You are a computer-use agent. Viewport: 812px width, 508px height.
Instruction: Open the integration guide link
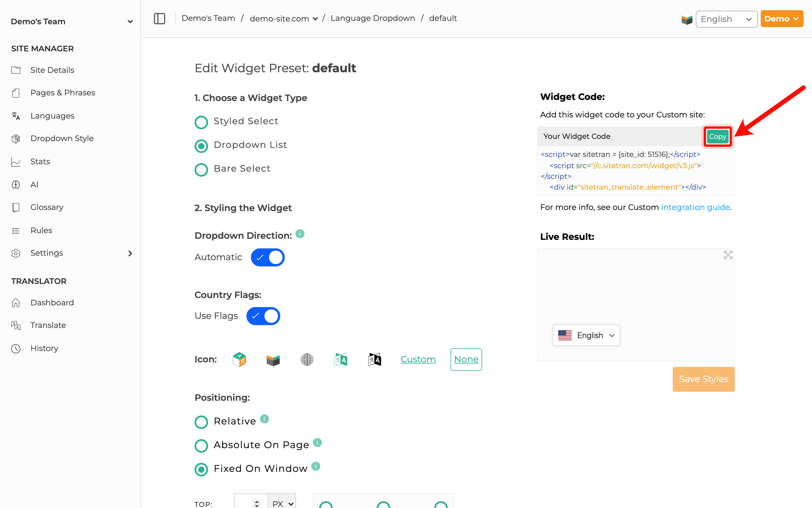[695, 207]
